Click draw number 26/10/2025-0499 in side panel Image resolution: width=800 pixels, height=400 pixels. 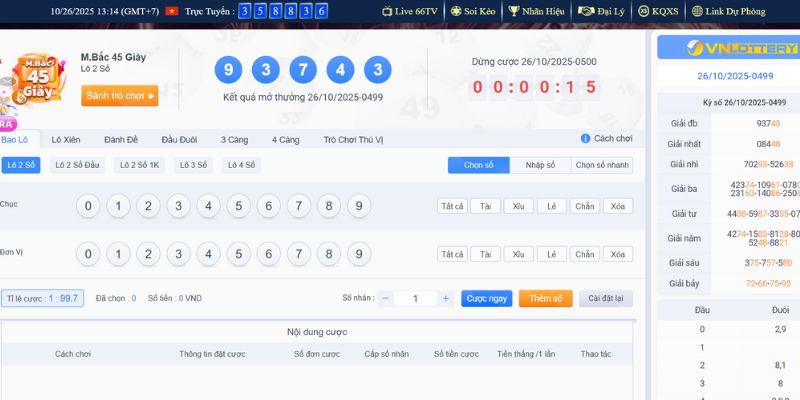click(x=735, y=76)
